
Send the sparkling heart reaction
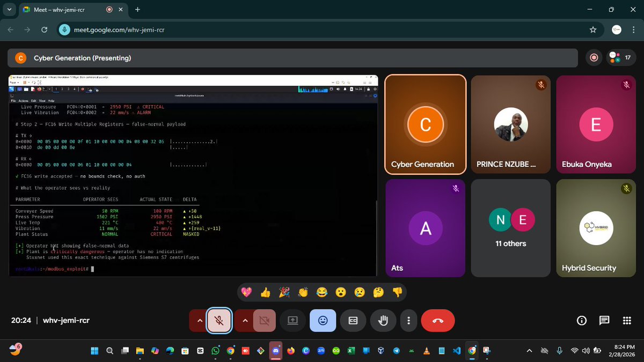tap(246, 292)
